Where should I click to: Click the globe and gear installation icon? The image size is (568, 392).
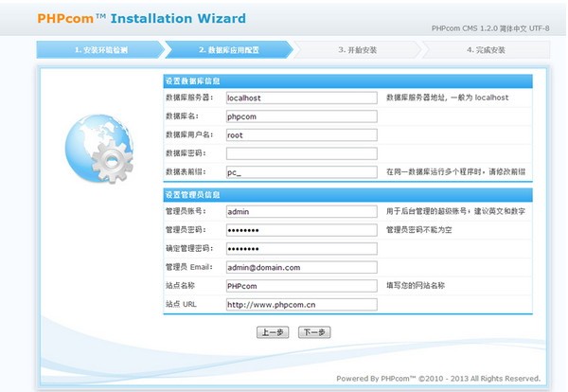(99, 148)
